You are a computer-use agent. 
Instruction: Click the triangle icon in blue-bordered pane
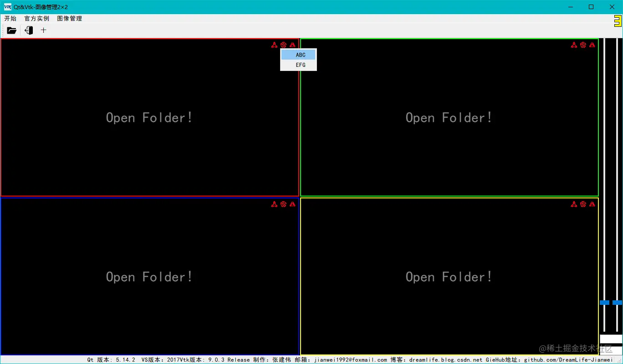click(x=292, y=204)
